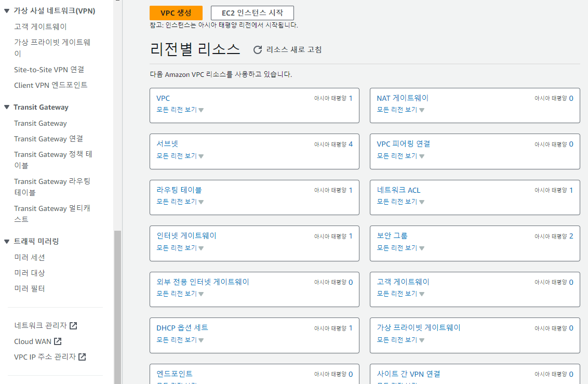Open the 인터넷 게이트웨이 resource link
The width and height of the screenshot is (588, 384).
click(186, 236)
